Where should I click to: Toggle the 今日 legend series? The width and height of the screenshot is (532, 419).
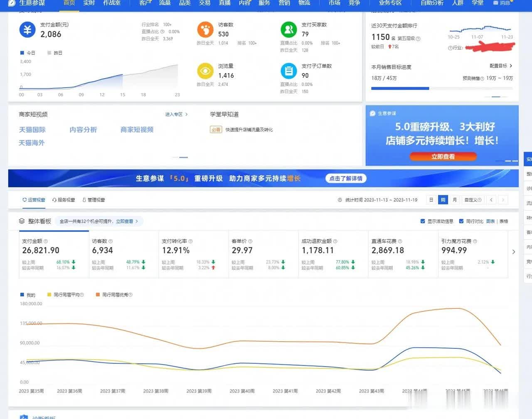[27, 53]
